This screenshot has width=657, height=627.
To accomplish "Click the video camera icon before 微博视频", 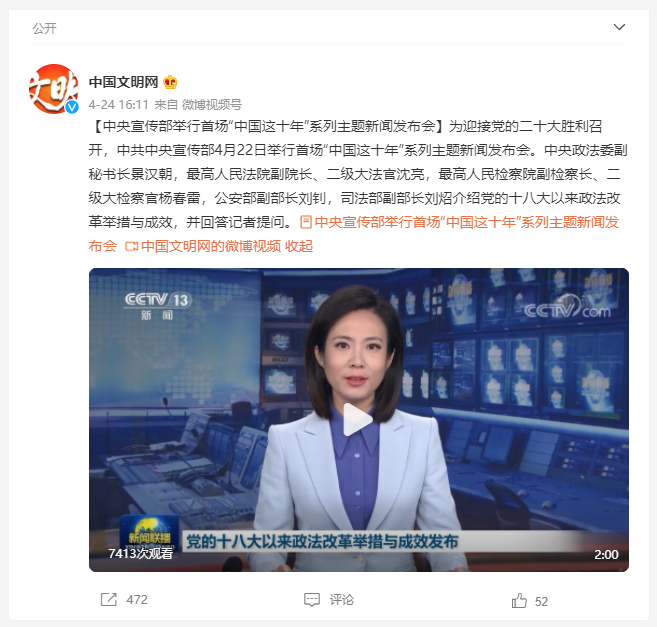I will click(132, 246).
